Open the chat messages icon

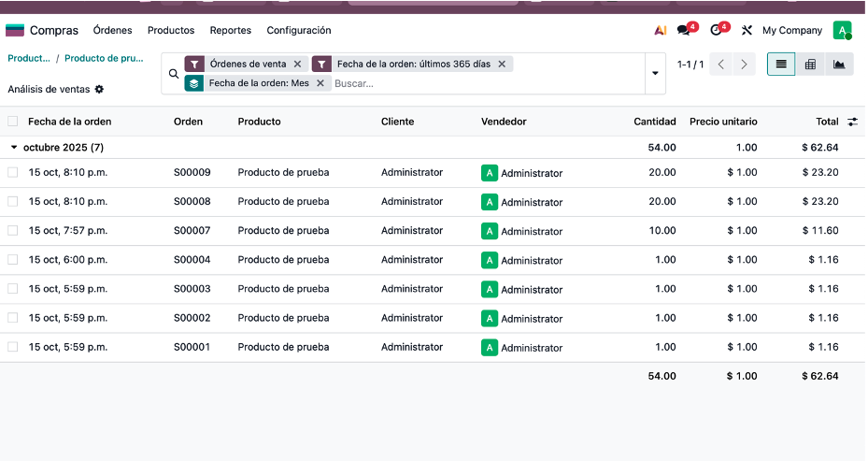684,30
